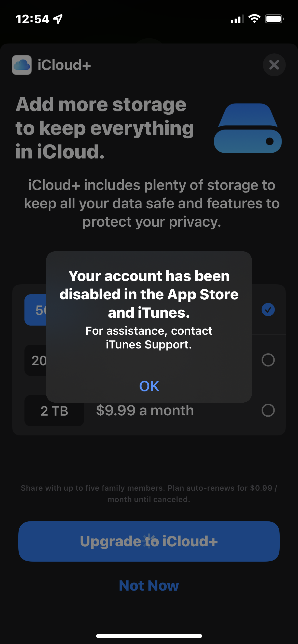This screenshot has height=644, width=298.
Task: Select the 200 GB plan radio button
Action: point(268,360)
